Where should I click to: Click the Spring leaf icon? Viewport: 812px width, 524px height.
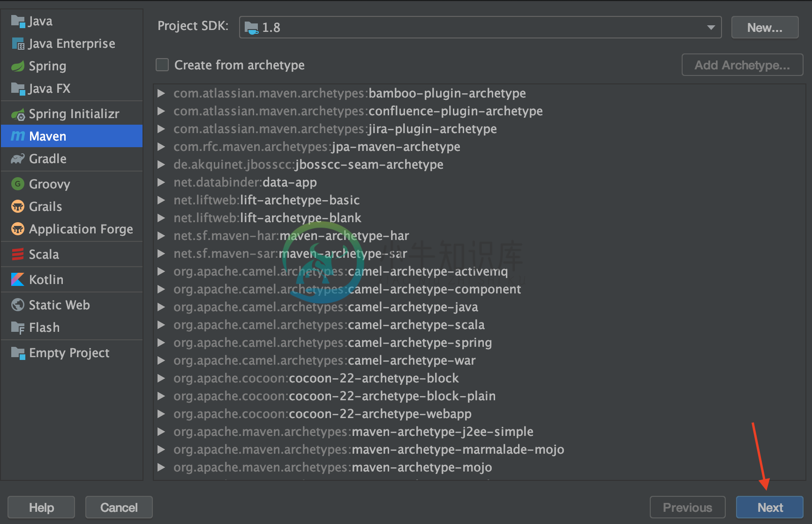pos(18,66)
